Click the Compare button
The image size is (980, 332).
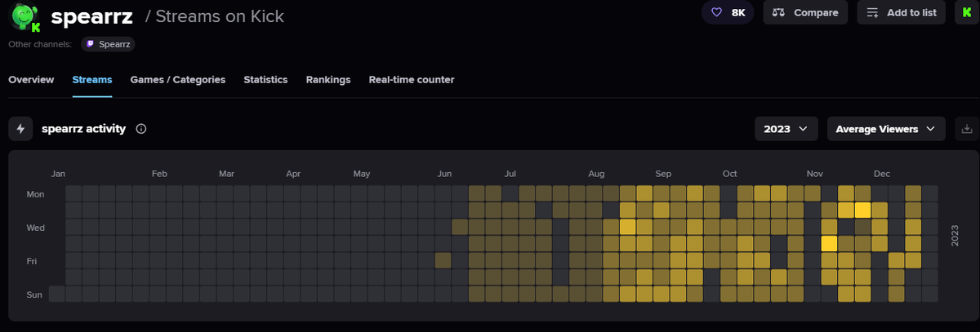pyautogui.click(x=805, y=12)
